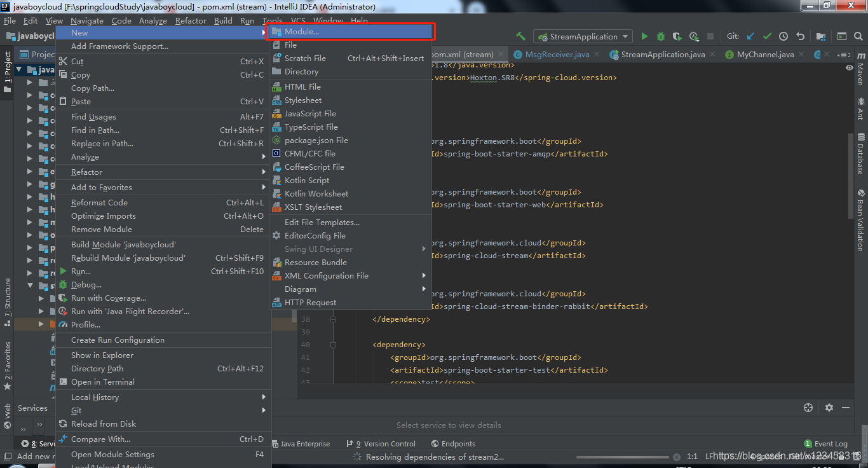The image size is (868, 468).
Task: Expand the Git submenu in the context menu
Action: click(x=163, y=410)
